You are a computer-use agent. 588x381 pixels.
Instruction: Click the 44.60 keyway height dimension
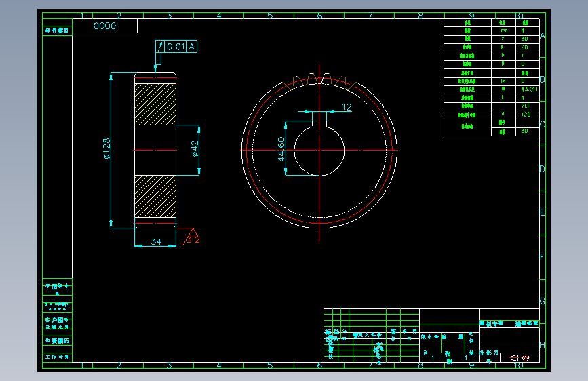pyautogui.click(x=281, y=149)
